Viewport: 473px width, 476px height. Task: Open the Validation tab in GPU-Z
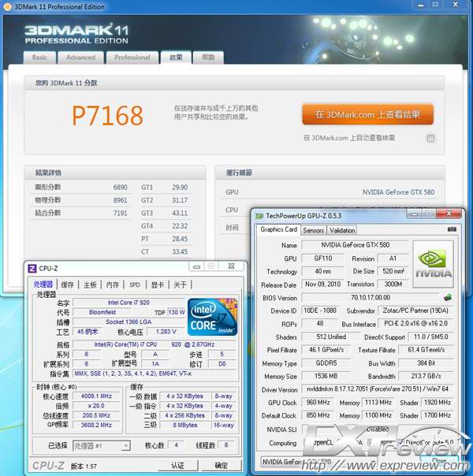click(x=342, y=230)
